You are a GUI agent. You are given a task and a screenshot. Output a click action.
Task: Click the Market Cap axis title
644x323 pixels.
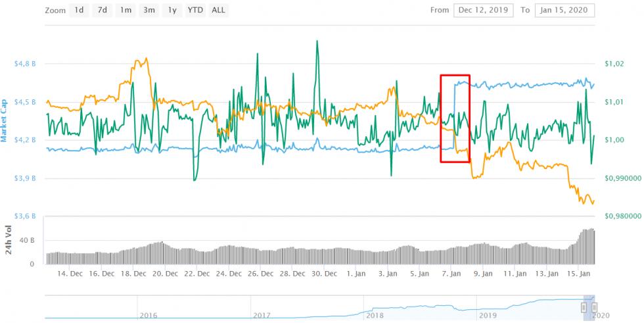(5, 120)
